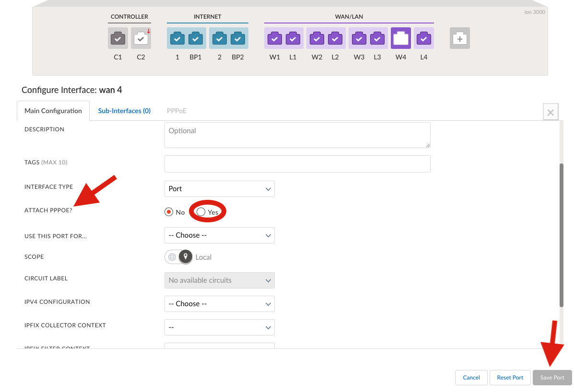The image size is (574, 392).
Task: Switch to the Main Configuration tab
Action: point(53,111)
